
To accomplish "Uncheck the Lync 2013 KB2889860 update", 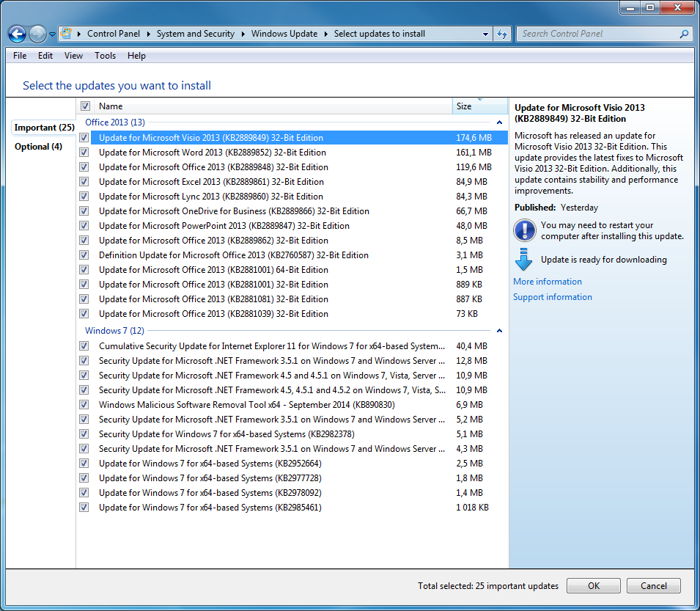I will pyautogui.click(x=84, y=197).
